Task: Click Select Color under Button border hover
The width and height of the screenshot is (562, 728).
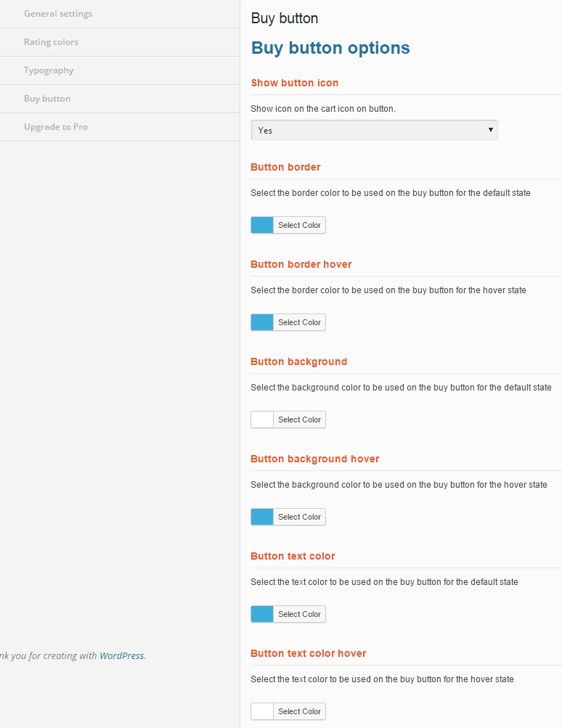Action: point(300,322)
